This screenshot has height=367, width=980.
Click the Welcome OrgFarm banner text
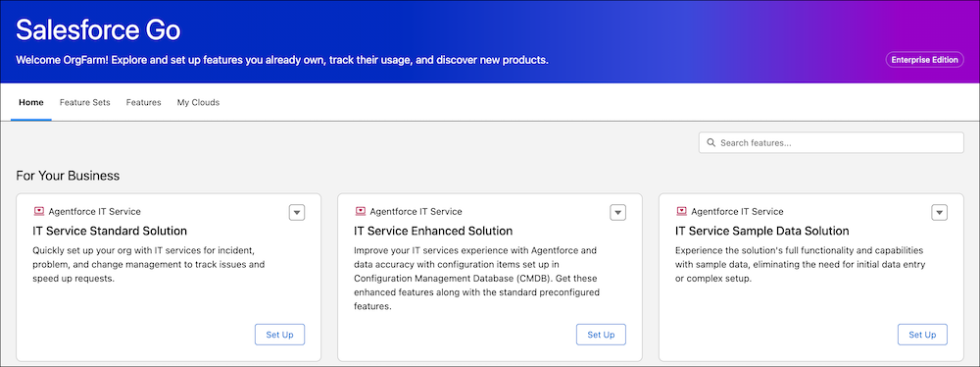[x=282, y=61]
